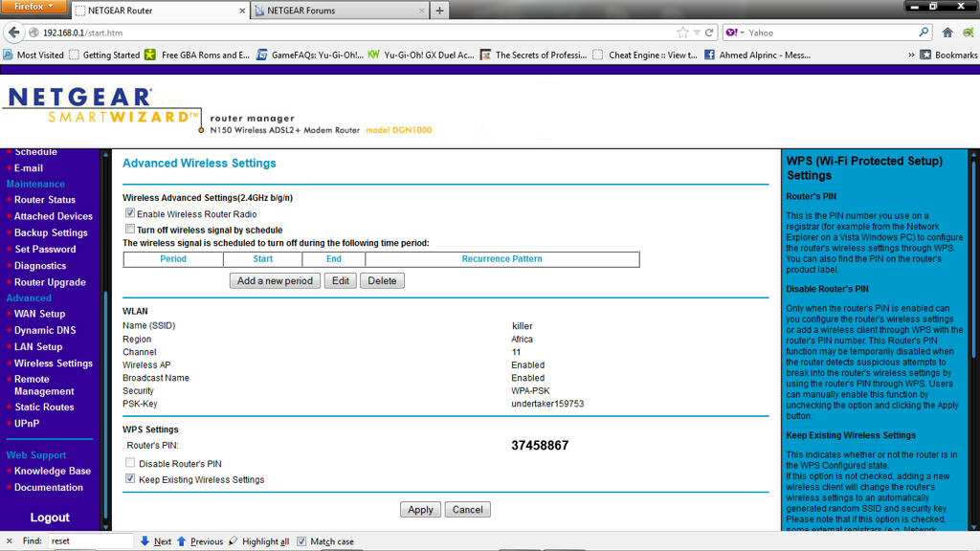Go back with the browser back arrow
Image resolution: width=980 pixels, height=551 pixels.
14,33
